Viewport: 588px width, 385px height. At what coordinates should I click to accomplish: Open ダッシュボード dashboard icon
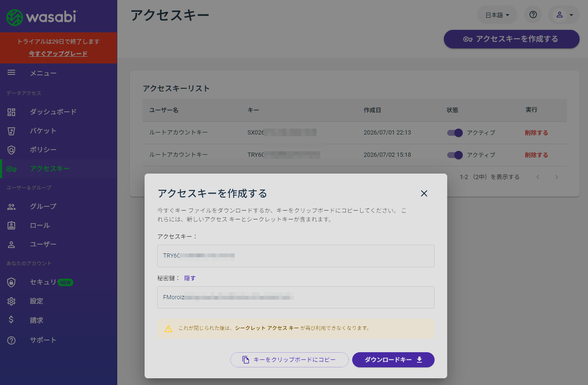11,112
